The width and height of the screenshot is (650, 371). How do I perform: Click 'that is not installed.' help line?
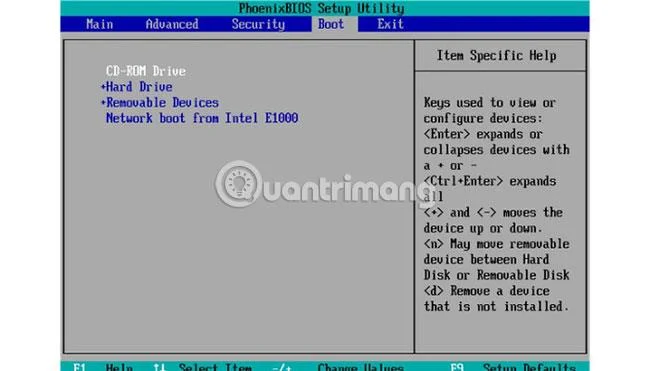pos(497,306)
